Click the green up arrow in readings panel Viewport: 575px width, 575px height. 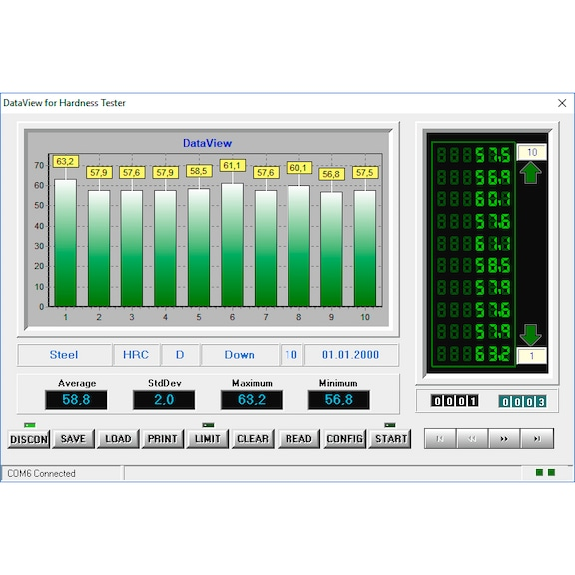530,173
